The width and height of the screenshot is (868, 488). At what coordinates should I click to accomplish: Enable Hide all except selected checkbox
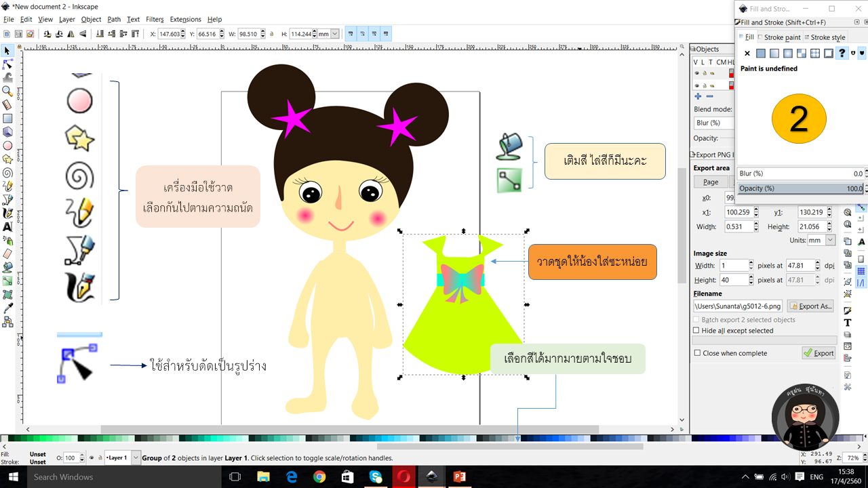696,331
